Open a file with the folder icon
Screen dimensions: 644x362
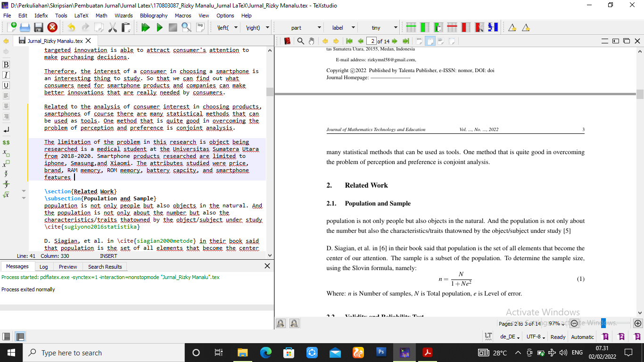[25, 28]
